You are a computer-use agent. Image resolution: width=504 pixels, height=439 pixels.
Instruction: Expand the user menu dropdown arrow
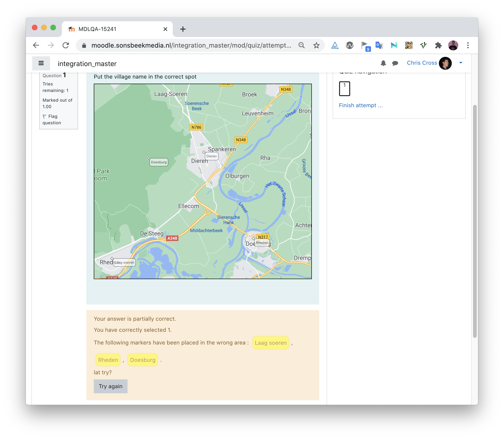[461, 63]
